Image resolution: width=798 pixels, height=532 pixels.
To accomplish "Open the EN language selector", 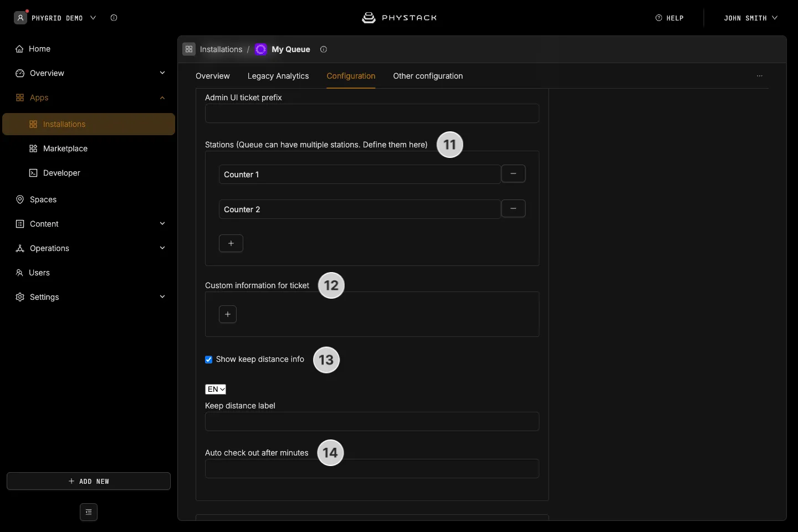I will (x=216, y=390).
